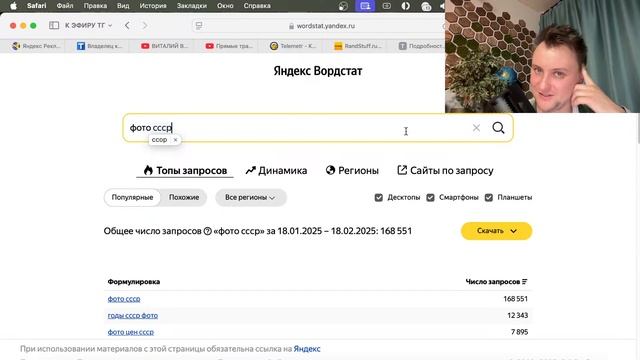
Task: Switch to Регионы tab
Action: coord(352,170)
